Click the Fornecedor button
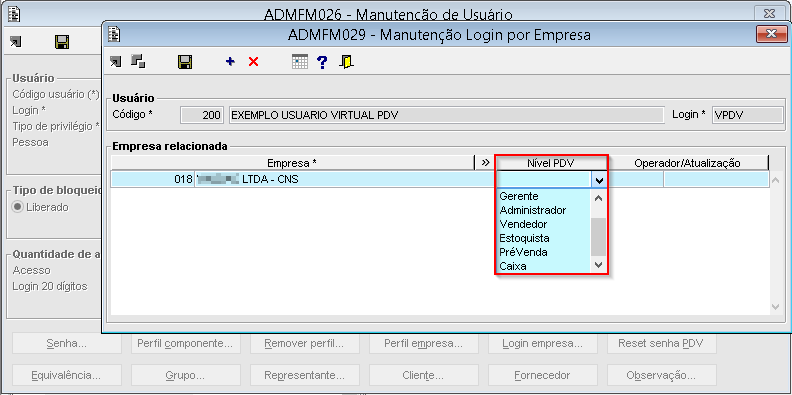This screenshot has width=792, height=395. (543, 375)
